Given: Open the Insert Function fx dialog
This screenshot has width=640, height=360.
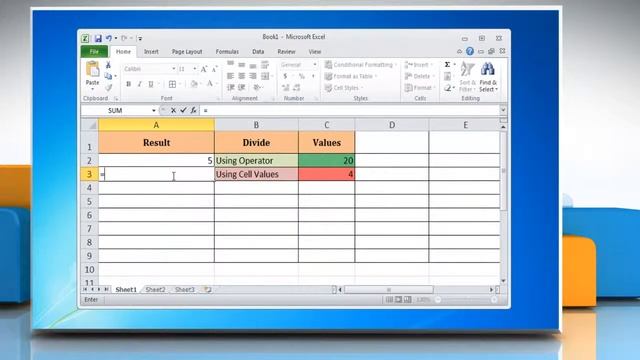Looking at the screenshot, I should [193, 110].
